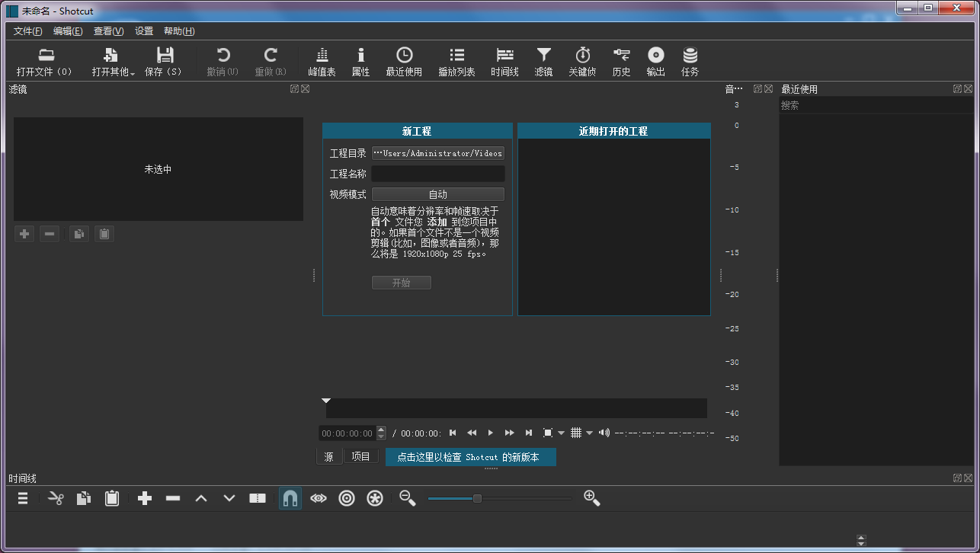Adjust the timeline zoom slider
Viewport: 980px width, 553px height.
pyautogui.click(x=476, y=498)
